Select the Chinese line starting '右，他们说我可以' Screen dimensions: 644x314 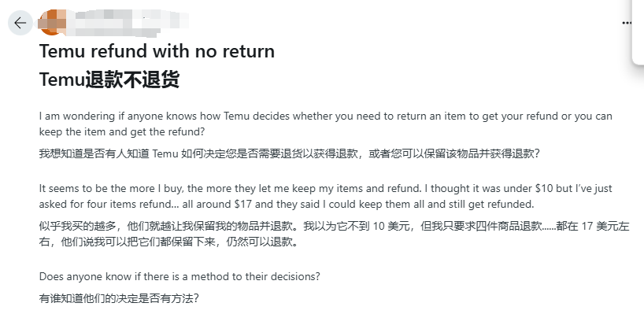168,242
